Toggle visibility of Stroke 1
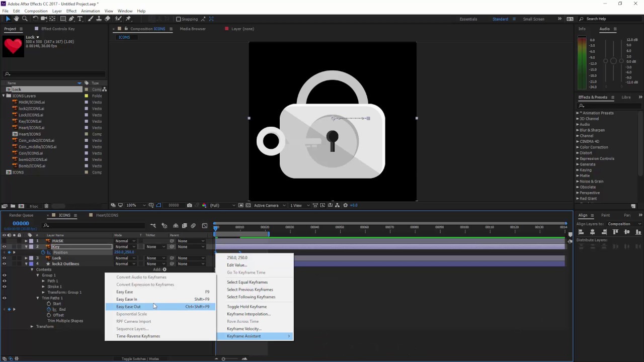The height and width of the screenshot is (362, 644). [x=4, y=287]
